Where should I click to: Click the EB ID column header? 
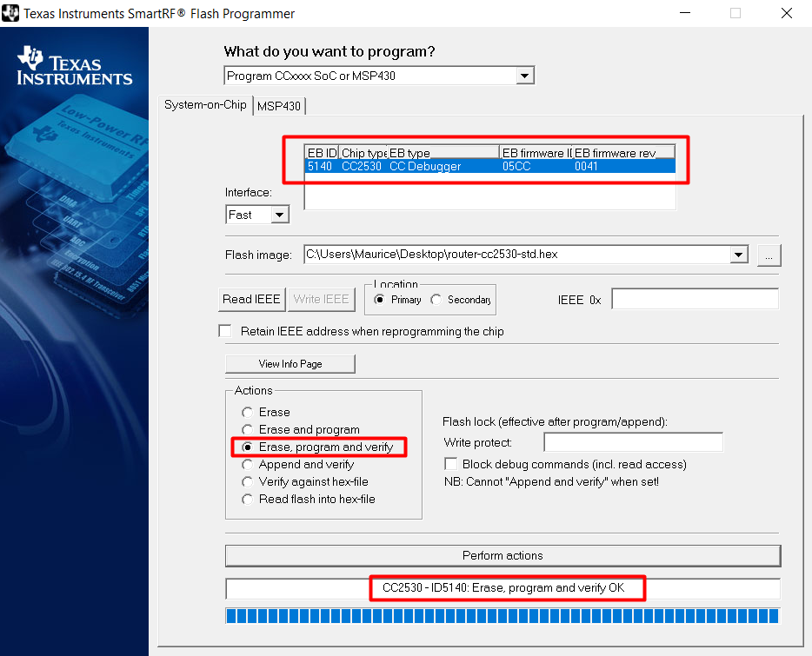[322, 153]
